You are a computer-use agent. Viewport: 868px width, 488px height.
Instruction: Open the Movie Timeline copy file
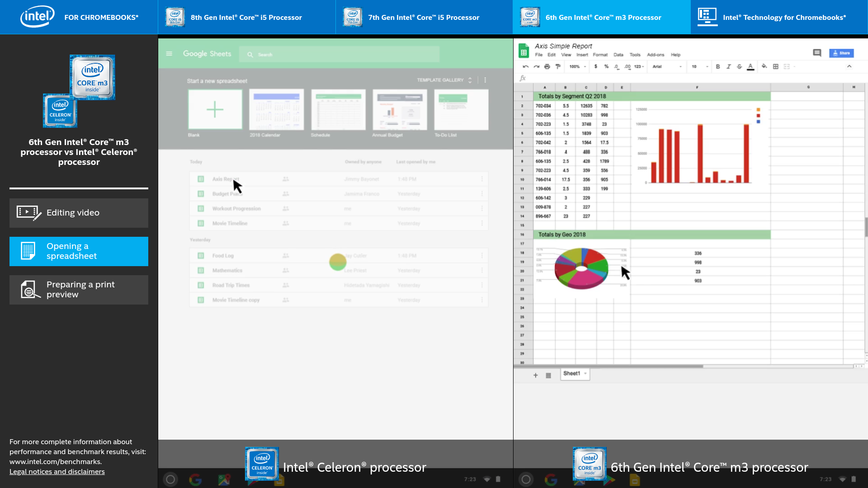click(339, 300)
